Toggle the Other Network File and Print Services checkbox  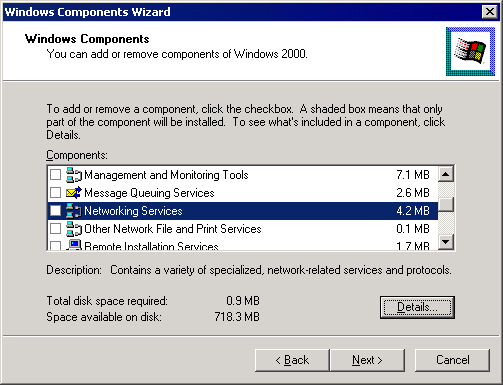click(x=55, y=229)
